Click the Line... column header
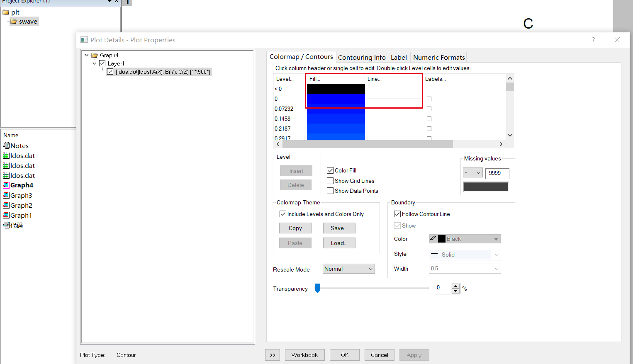Image resolution: width=633 pixels, height=364 pixels. coord(393,79)
